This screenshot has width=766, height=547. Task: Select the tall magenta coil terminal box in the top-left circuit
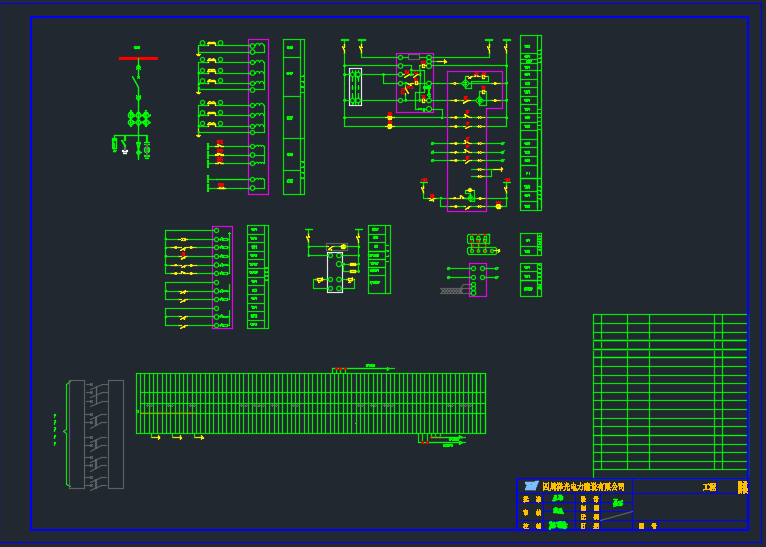(x=258, y=117)
